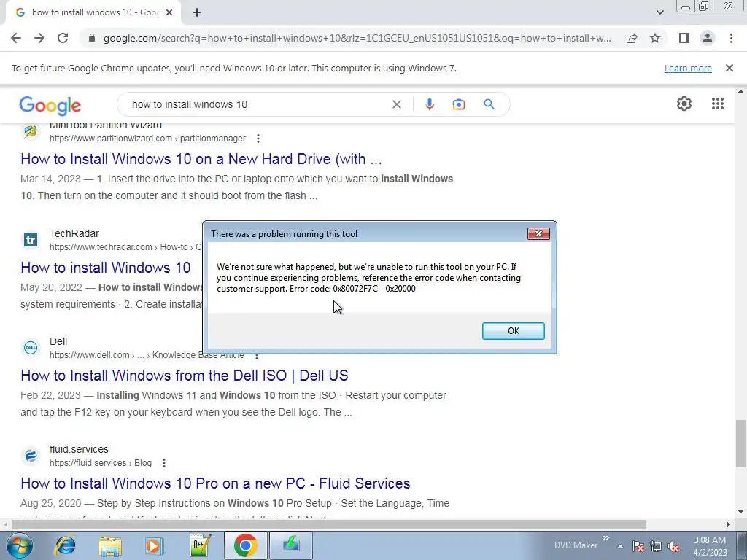
Task: Open the Google apps grid
Action: 718,104
